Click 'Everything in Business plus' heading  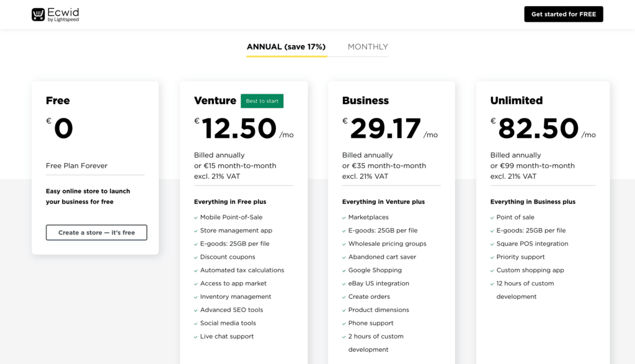click(533, 202)
